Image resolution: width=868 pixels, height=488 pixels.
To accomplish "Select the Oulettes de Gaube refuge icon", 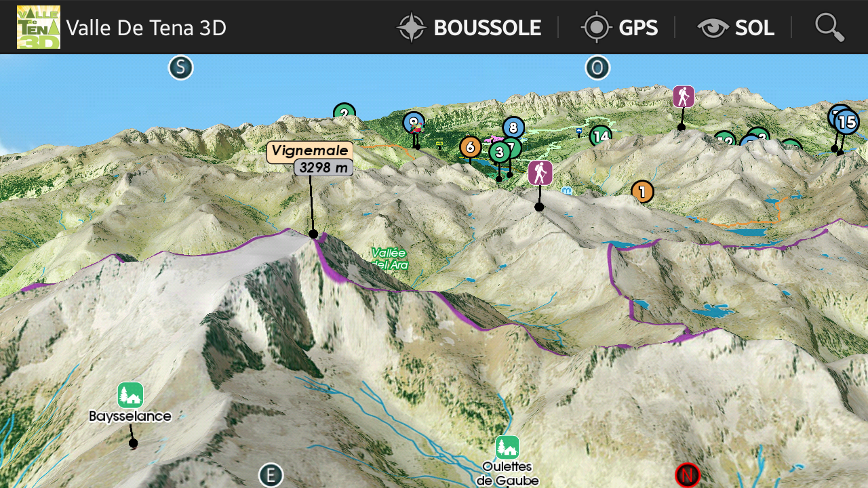I will pos(507,447).
